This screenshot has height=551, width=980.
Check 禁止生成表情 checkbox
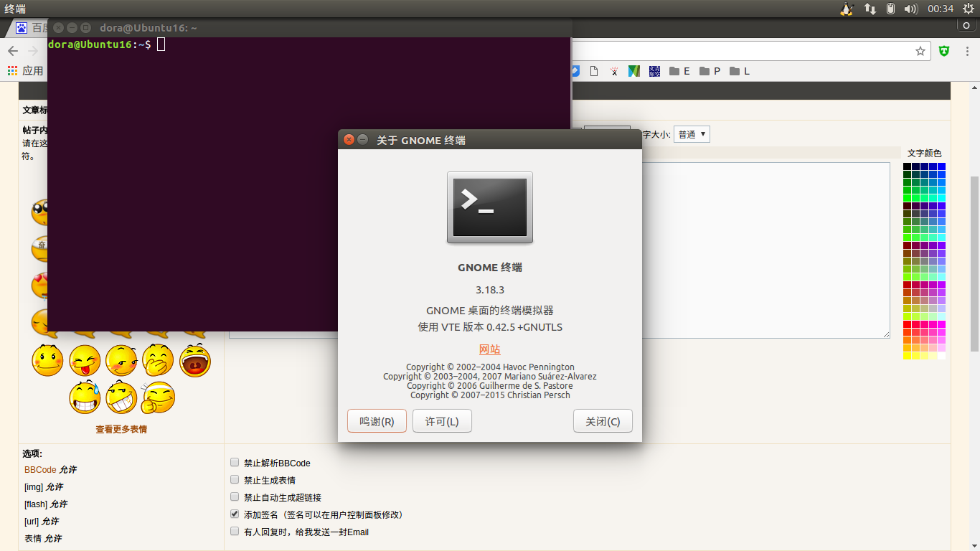click(235, 479)
